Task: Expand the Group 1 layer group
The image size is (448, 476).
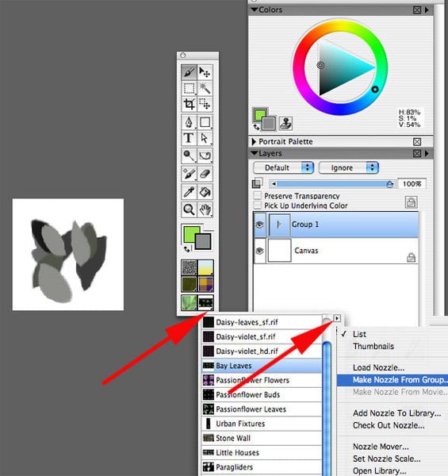Action: click(x=279, y=225)
